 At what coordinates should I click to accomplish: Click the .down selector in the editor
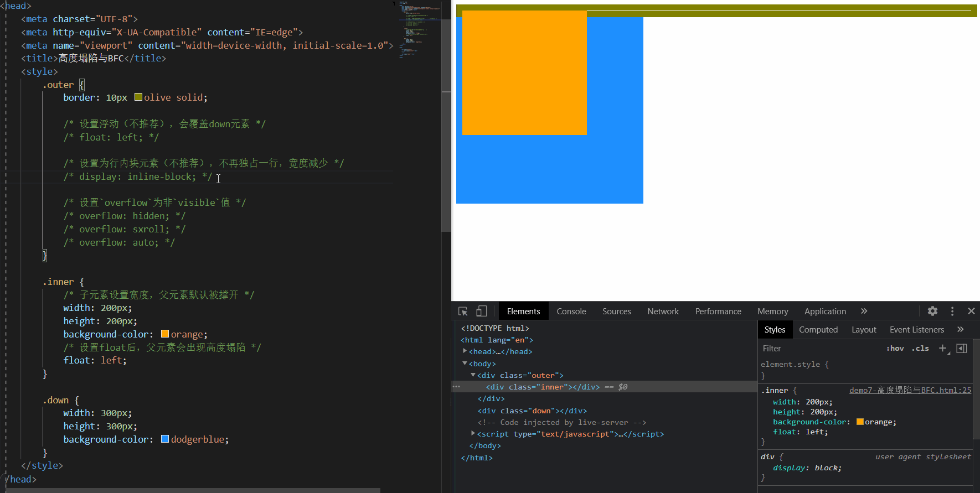(56, 400)
